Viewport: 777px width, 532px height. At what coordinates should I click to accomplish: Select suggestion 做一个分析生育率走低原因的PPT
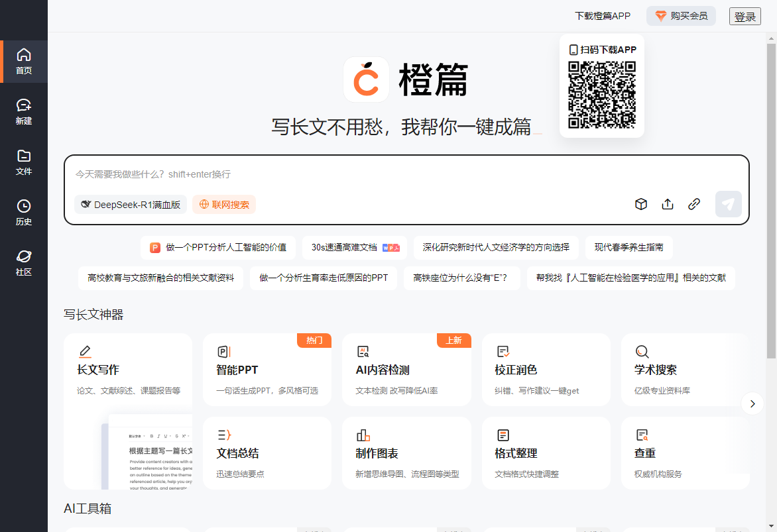click(x=324, y=278)
